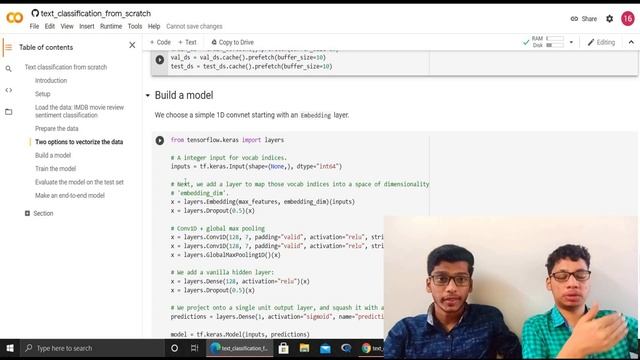Add a code cell with + Code
Image resolution: width=640 pixels, height=360 pixels.
point(160,42)
